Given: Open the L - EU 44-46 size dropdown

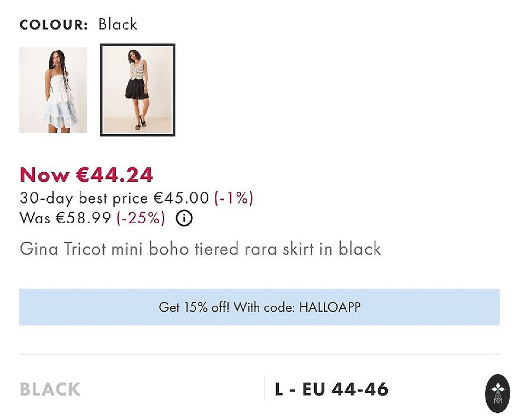Looking at the screenshot, I should coord(331,389).
